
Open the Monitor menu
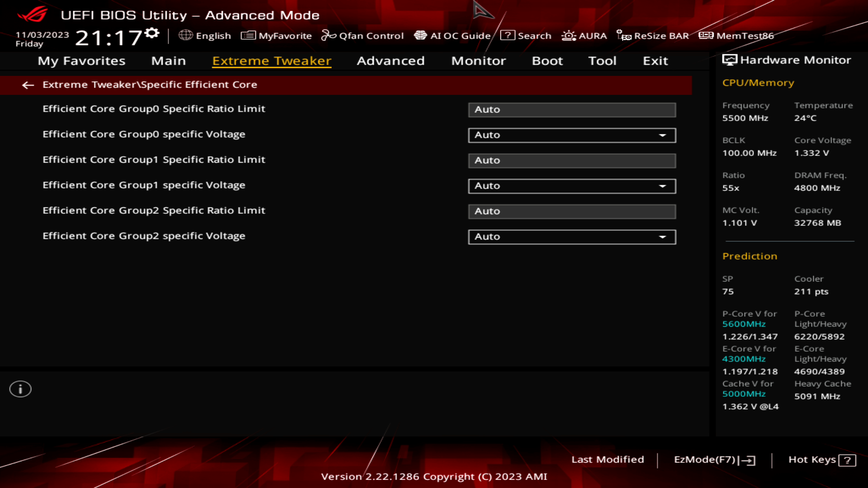pyautogui.click(x=478, y=61)
